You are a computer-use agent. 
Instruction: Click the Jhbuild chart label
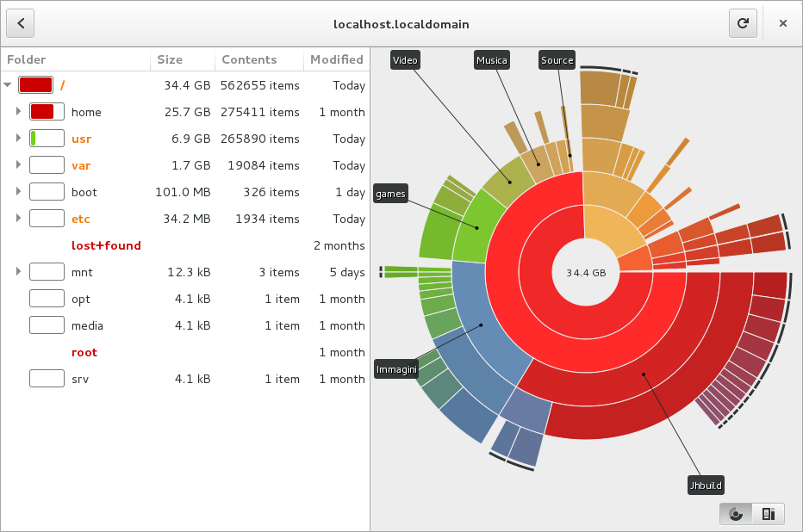(707, 485)
